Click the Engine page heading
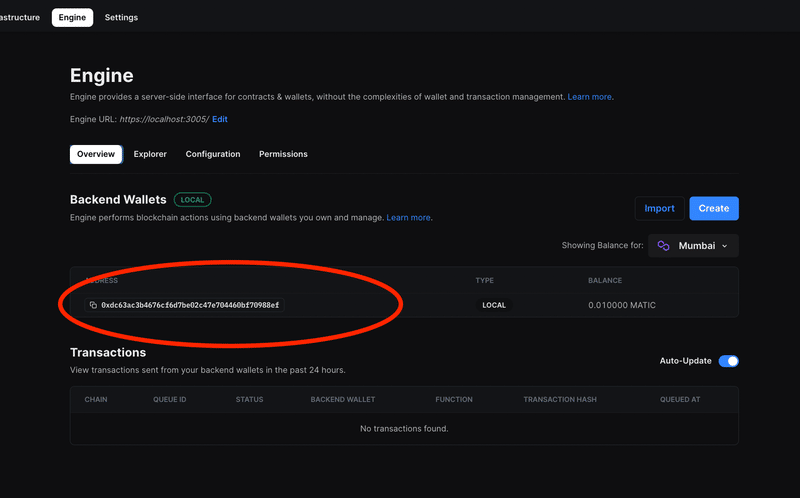 [102, 76]
